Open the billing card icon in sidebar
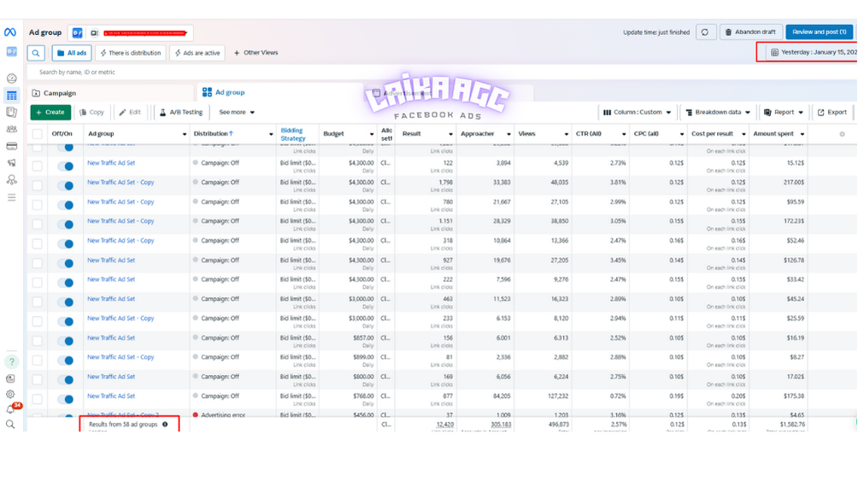This screenshot has width=858, height=504. click(x=11, y=146)
